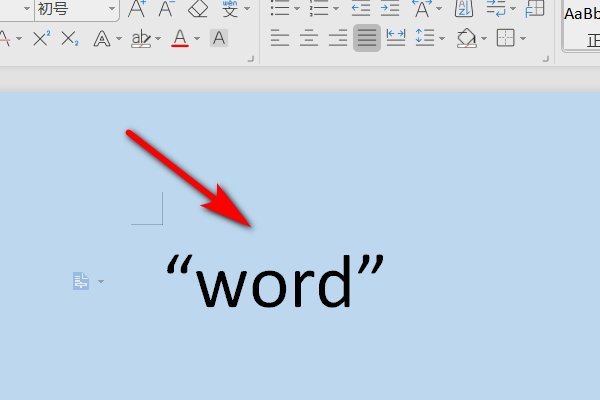Apply the text highlight color (ab) icon

pyautogui.click(x=141, y=38)
